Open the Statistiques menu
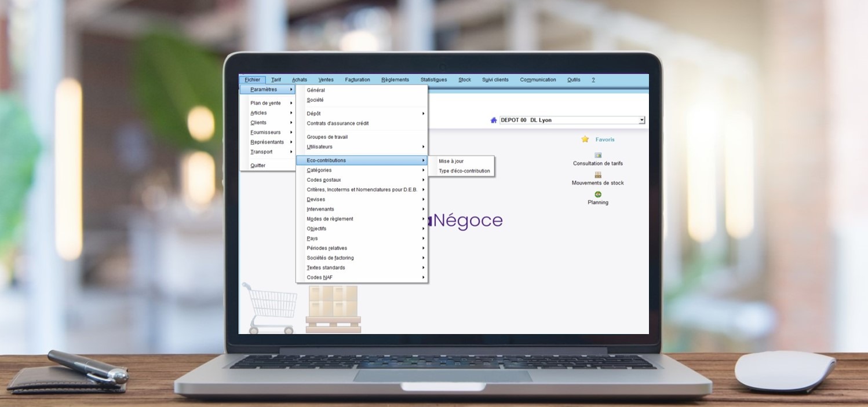This screenshot has width=868, height=407. click(x=433, y=79)
